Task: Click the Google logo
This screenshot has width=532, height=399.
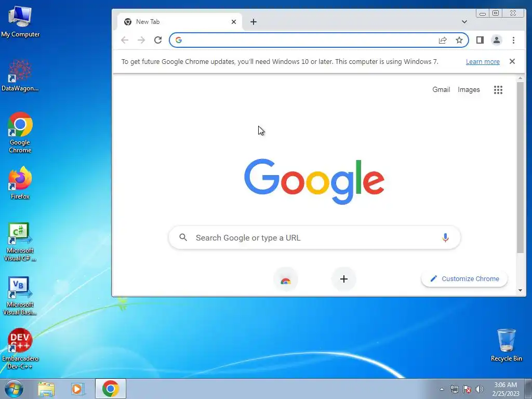Action: coord(314,182)
